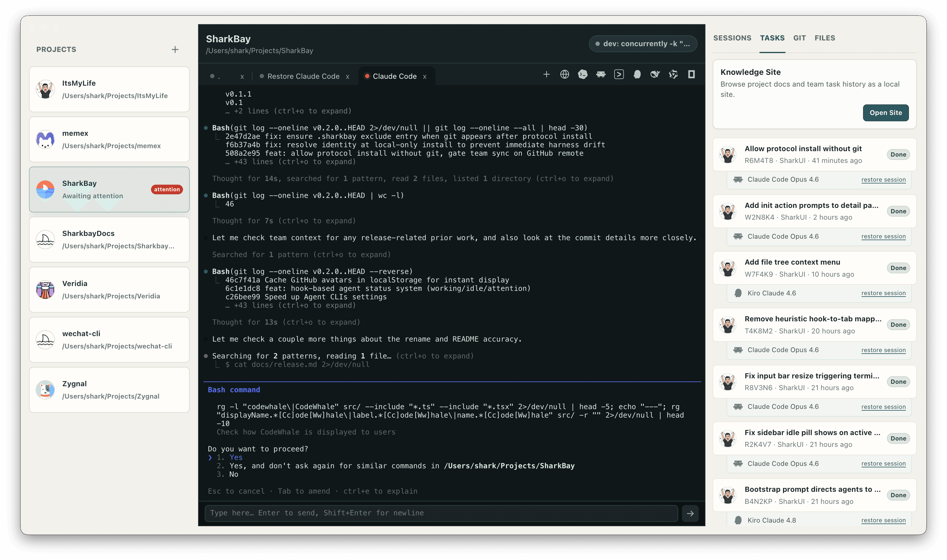Click Done badge on 'Allow protocol install without git'
The width and height of the screenshot is (947, 560).
pos(898,154)
